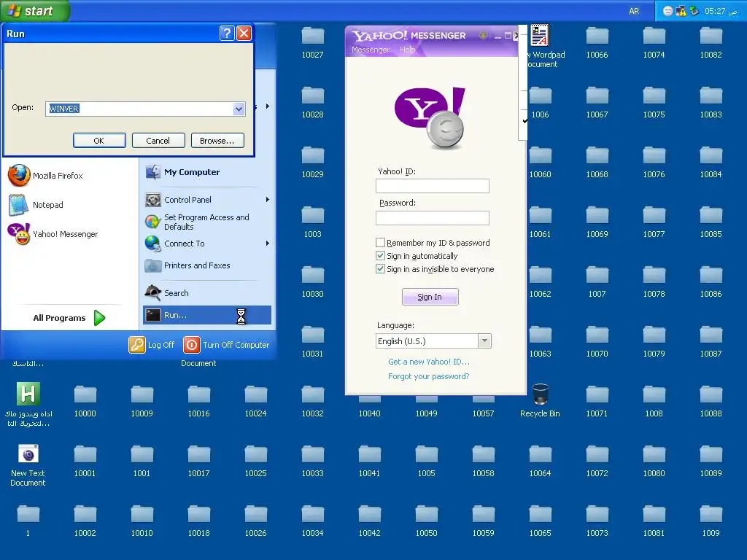Viewport: 747px width, 560px height.
Task: Click the Run dialog help question mark
Action: (227, 34)
